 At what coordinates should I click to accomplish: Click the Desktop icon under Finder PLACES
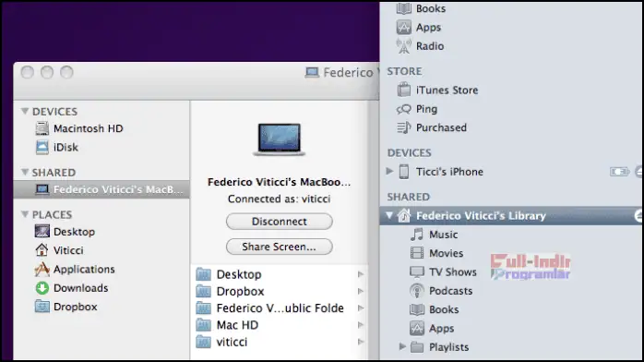point(42,232)
